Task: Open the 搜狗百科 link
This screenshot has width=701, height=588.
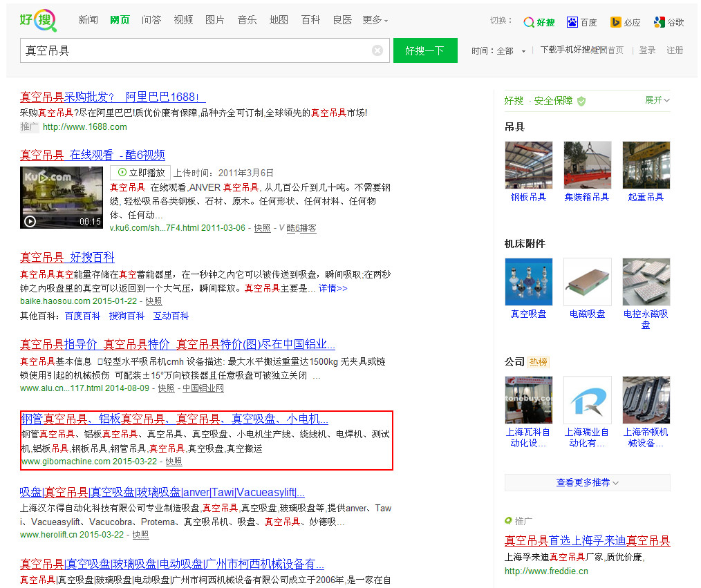Action: point(127,316)
